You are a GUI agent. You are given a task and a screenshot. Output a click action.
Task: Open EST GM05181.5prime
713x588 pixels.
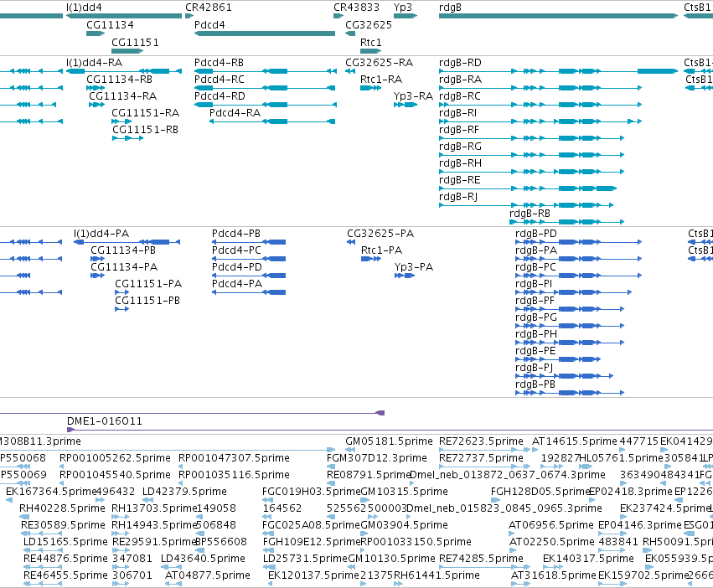click(390, 441)
